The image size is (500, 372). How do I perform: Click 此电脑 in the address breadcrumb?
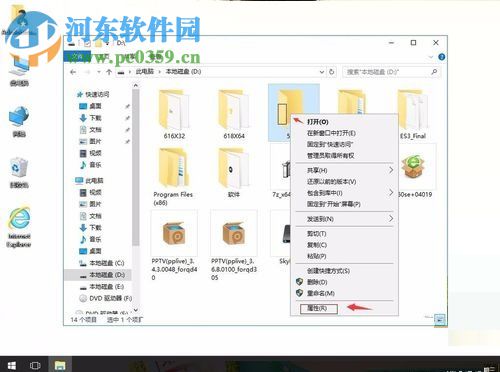[145, 72]
